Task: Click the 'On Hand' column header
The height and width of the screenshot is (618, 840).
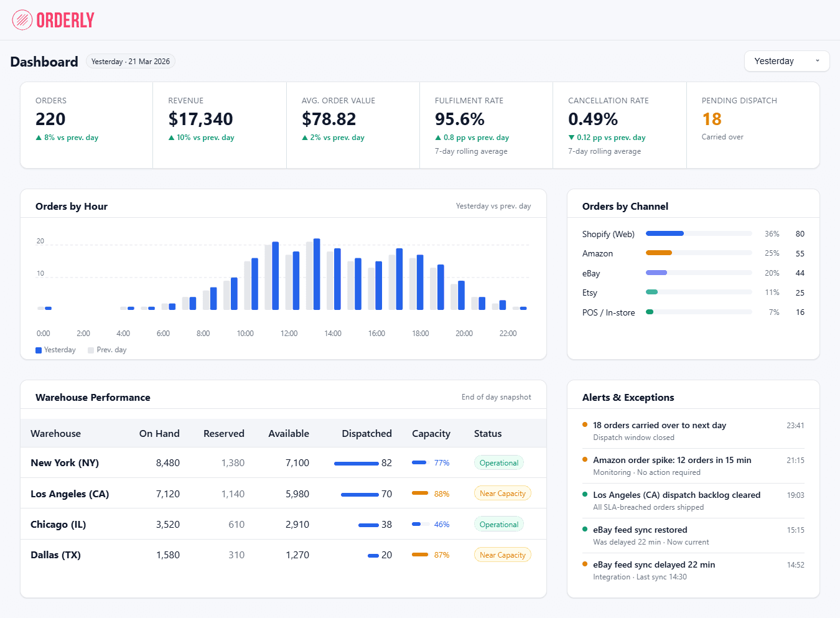Action: click(159, 434)
